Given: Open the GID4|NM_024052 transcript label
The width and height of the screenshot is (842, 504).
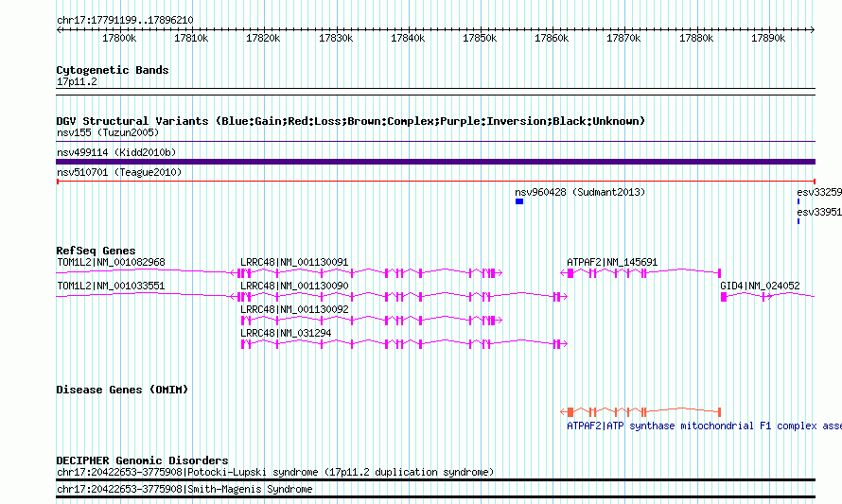Looking at the screenshot, I should pyautogui.click(x=760, y=287).
